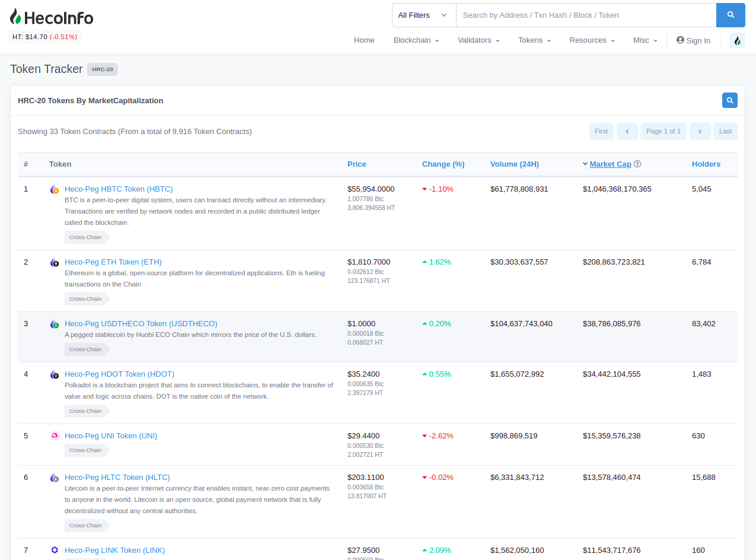Viewport: 756px width, 560px height.
Task: Expand the Misc menu
Action: pos(645,40)
